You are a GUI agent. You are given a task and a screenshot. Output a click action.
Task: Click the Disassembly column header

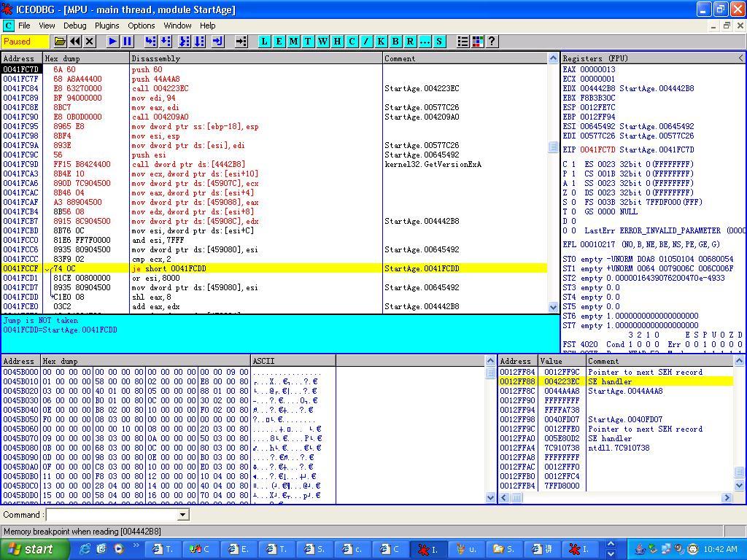pyautogui.click(x=256, y=58)
